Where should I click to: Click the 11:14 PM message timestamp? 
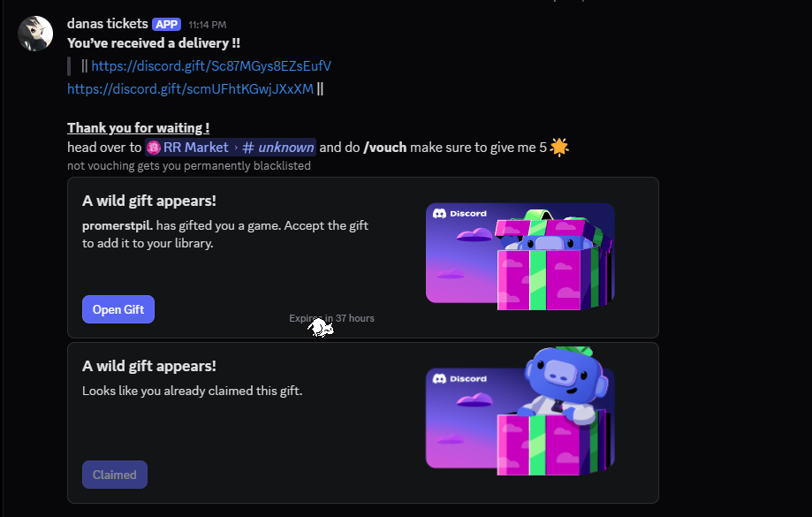pyautogui.click(x=207, y=25)
